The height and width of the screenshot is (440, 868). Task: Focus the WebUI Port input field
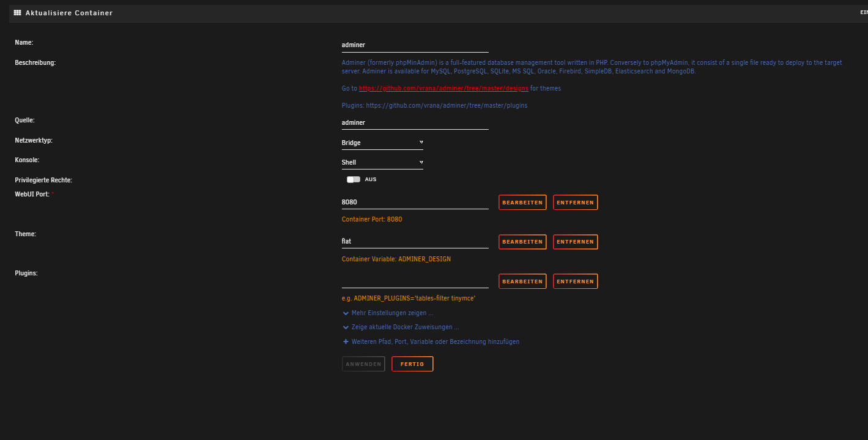(415, 202)
